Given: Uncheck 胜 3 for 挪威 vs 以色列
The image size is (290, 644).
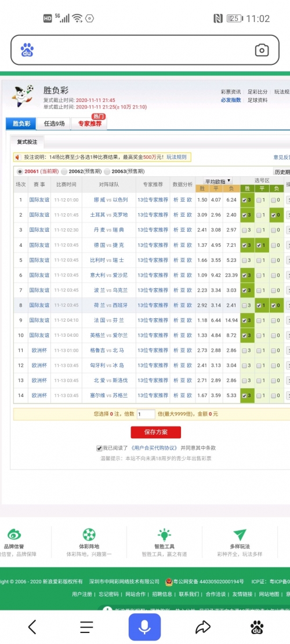Looking at the screenshot, I should point(244,200).
